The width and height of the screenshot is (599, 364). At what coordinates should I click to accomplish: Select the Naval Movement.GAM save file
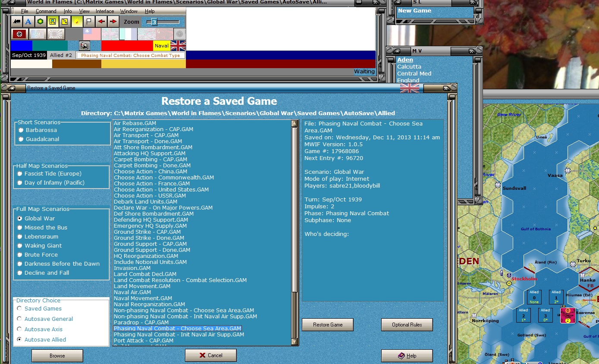pyautogui.click(x=143, y=298)
